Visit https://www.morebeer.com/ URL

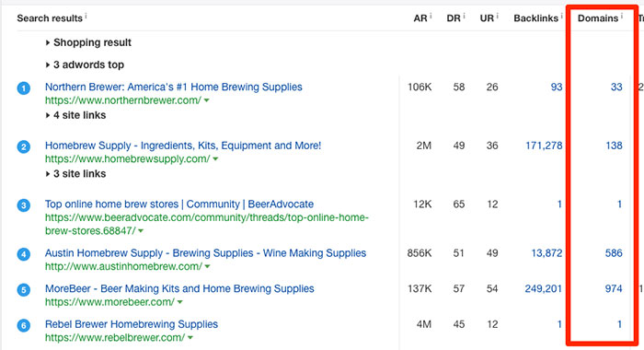click(109, 302)
